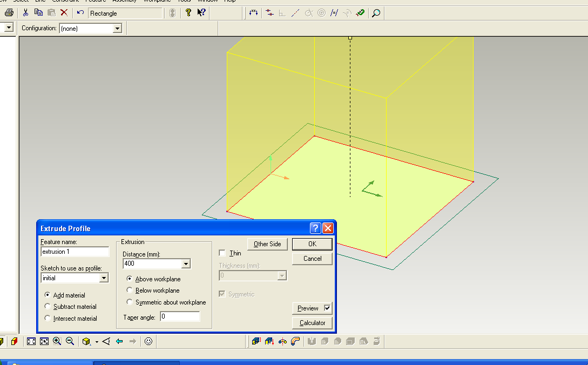
Task: Click the cyan previous view arrow
Action: [119, 341]
